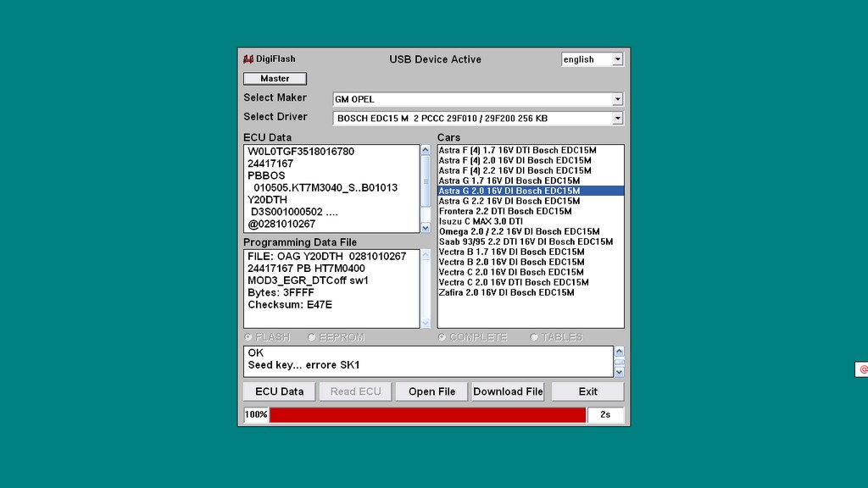The width and height of the screenshot is (868, 488).
Task: Open the language dropdown showing english
Action: (x=617, y=59)
